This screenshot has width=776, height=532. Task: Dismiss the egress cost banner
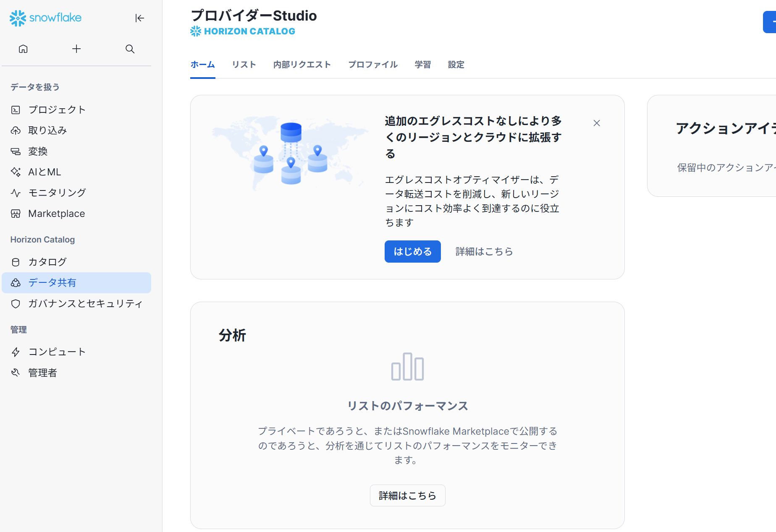[x=597, y=123]
